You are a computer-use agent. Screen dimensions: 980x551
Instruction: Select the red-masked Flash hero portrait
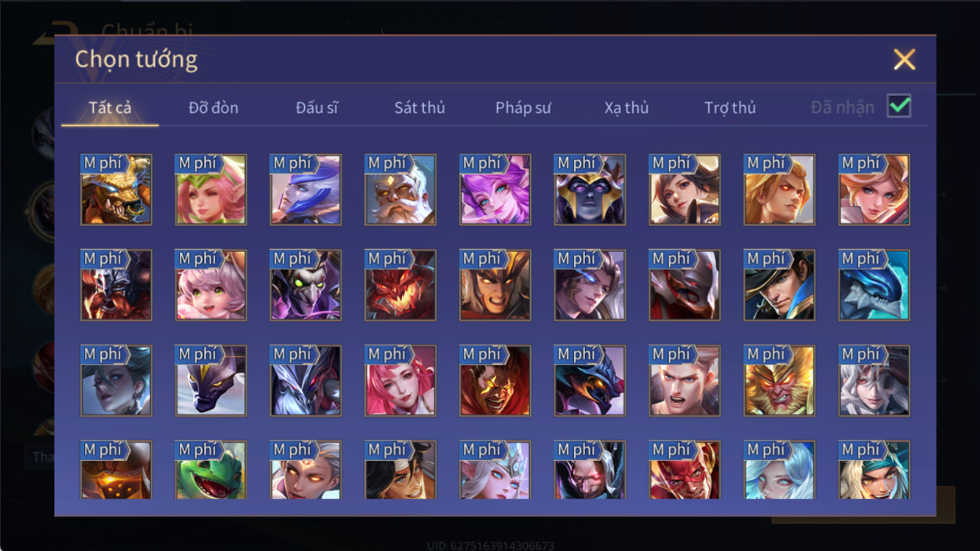(685, 469)
